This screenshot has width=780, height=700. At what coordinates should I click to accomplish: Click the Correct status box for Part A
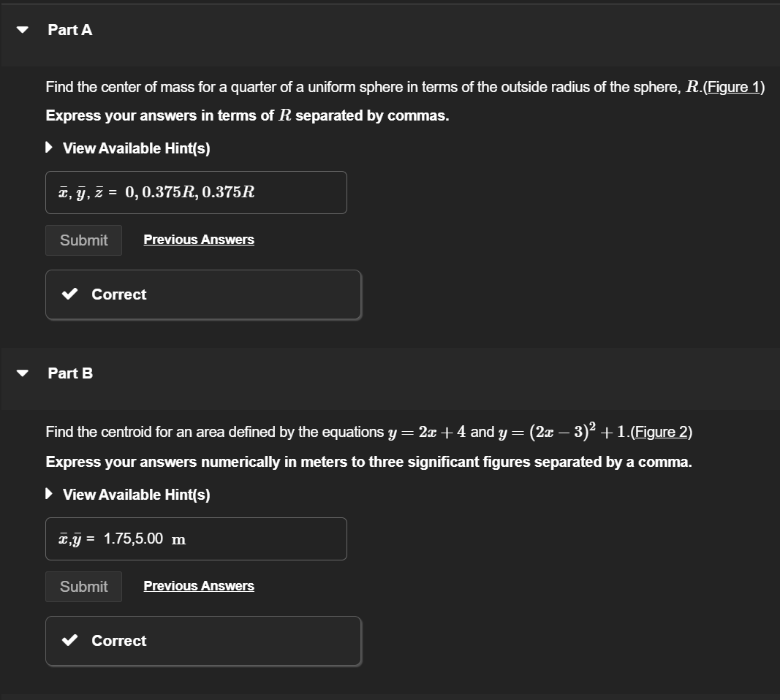click(x=203, y=294)
